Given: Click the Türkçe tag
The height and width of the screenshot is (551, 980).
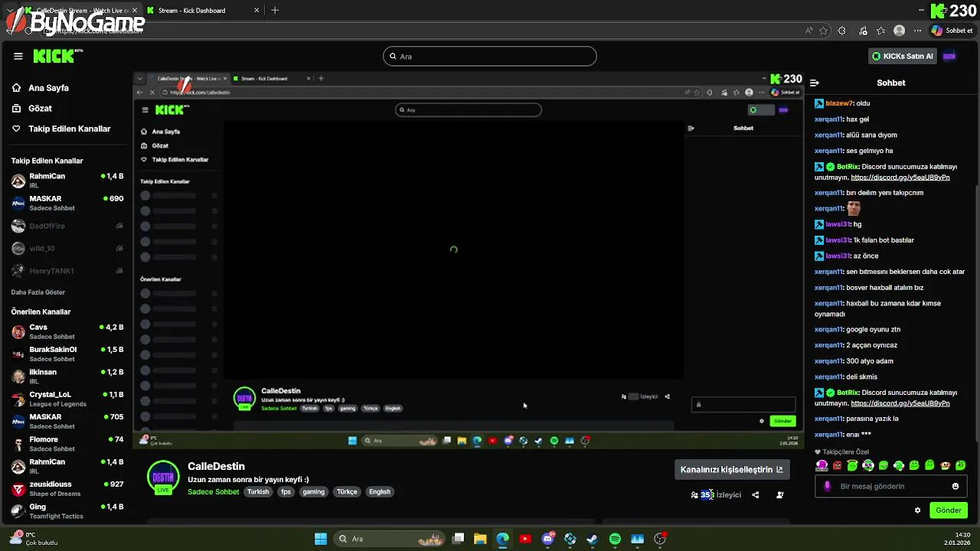Looking at the screenshot, I should [x=347, y=492].
